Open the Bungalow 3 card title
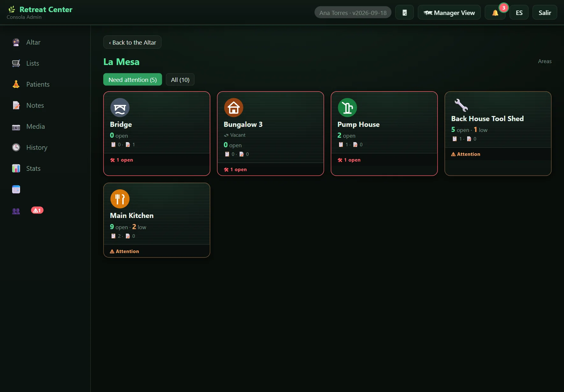 (x=243, y=125)
